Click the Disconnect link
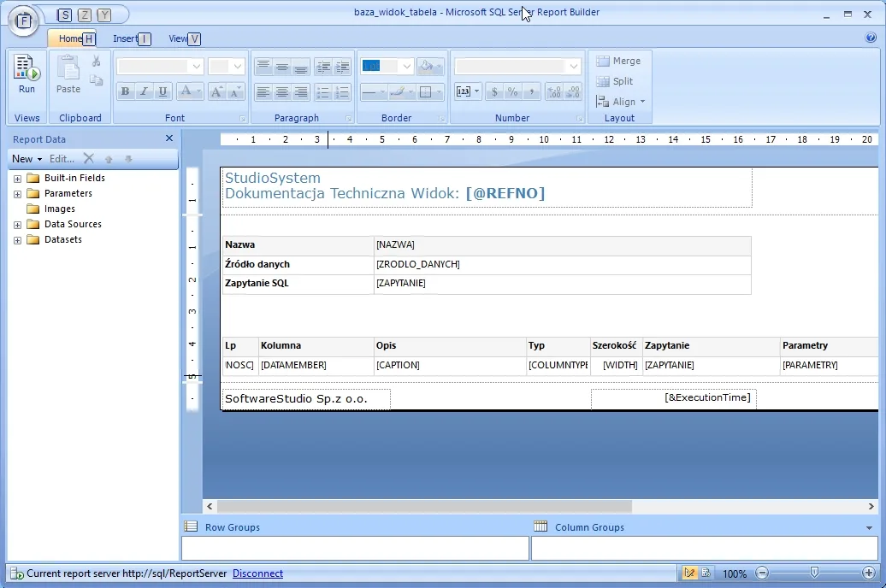 click(x=257, y=573)
